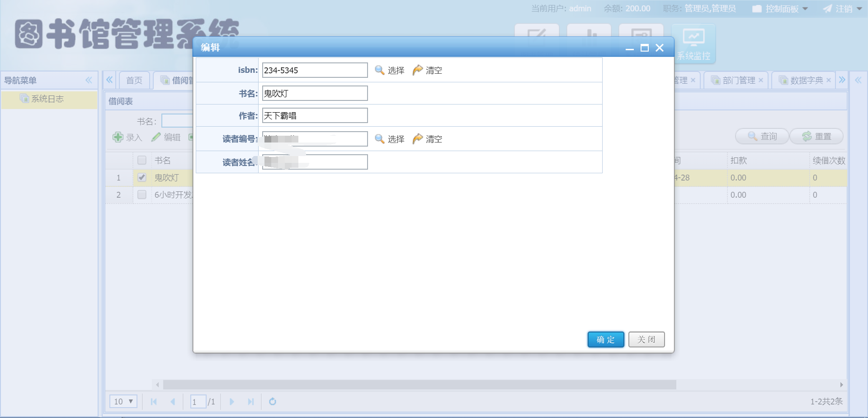Open the 控制面板 dropdown menu
868x418 pixels.
point(780,9)
